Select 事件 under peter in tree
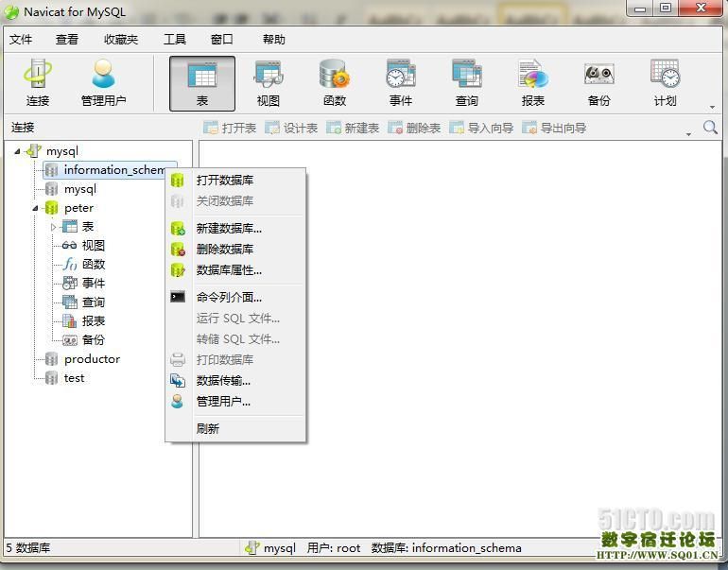 [x=93, y=284]
